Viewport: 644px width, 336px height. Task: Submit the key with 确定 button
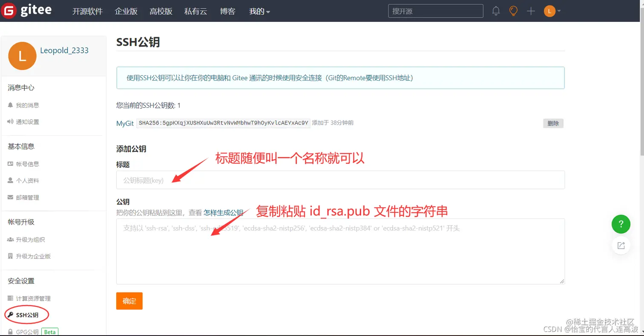pyautogui.click(x=129, y=301)
